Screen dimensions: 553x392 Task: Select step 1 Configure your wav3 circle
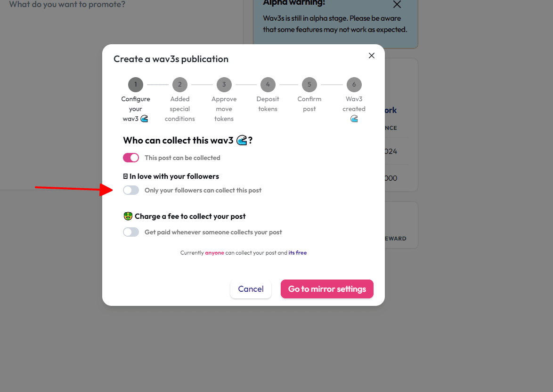[x=136, y=85]
